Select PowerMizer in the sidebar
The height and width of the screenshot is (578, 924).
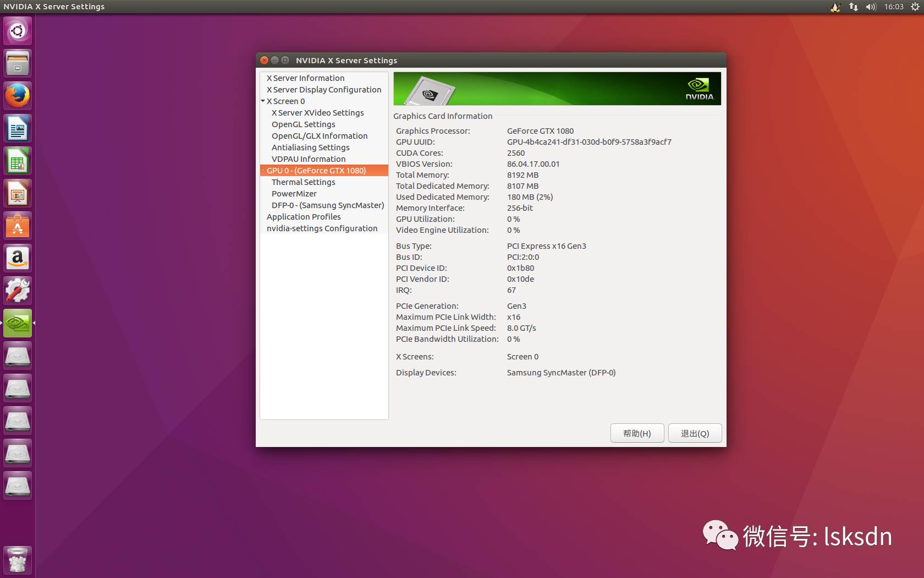coord(294,193)
